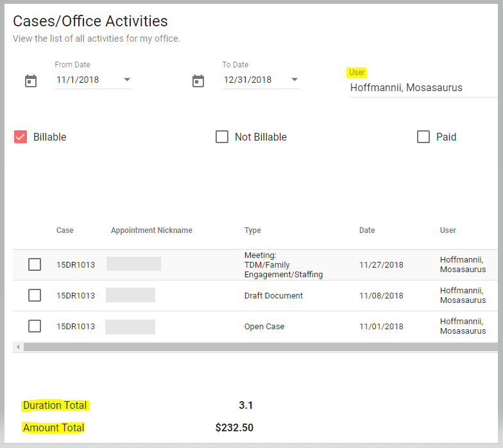The height and width of the screenshot is (448, 503).
Task: Enable the Not Billable checkbox
Action: (x=222, y=137)
